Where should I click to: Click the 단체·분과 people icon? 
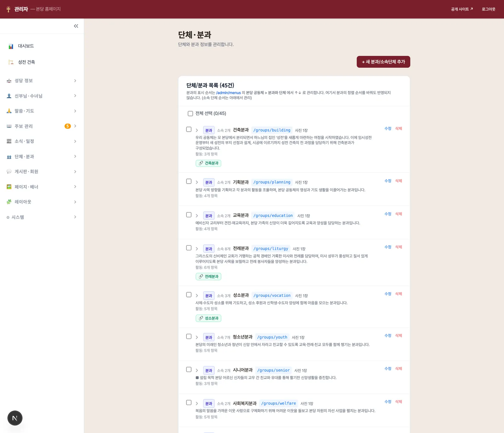point(9,157)
